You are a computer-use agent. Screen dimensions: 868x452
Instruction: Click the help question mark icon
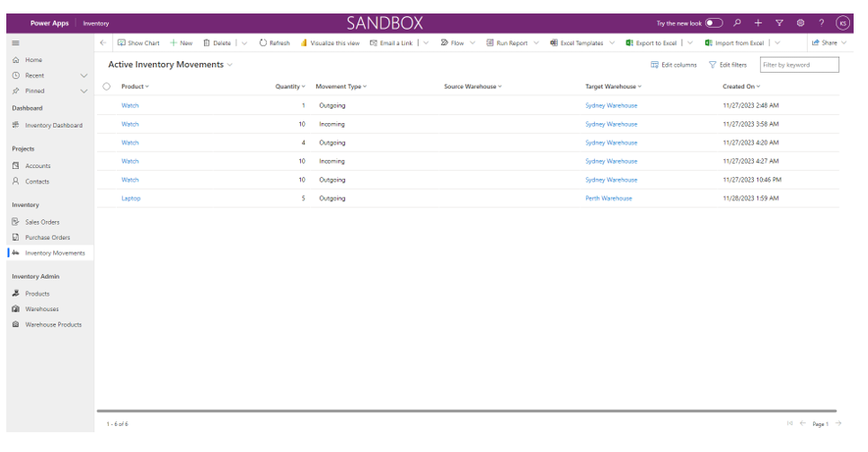coord(821,22)
